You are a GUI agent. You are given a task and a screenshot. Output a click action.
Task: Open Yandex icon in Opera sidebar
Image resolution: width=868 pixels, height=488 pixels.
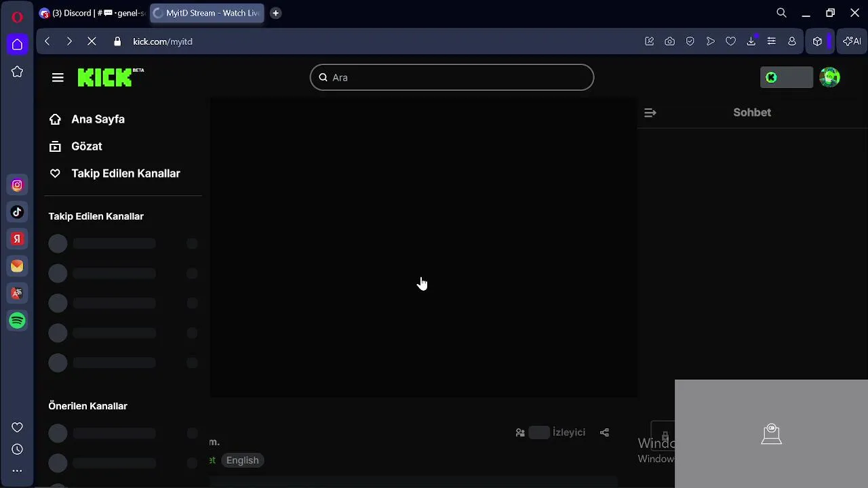17,239
